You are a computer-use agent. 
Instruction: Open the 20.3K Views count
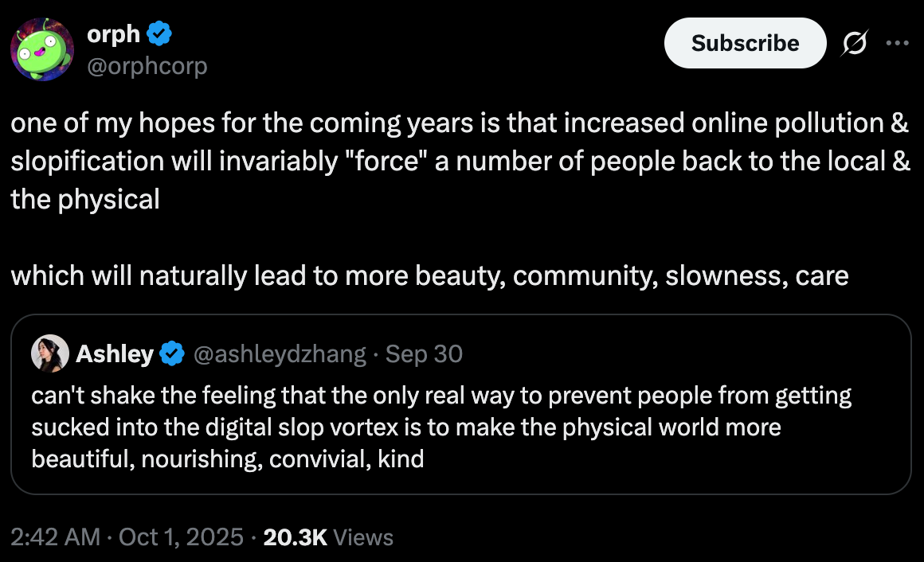click(x=328, y=537)
